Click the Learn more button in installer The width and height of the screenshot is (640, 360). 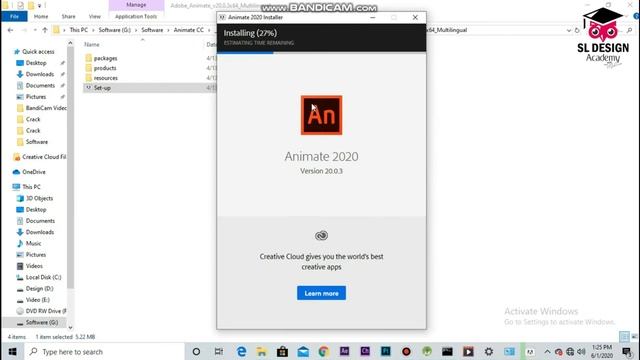coord(321,293)
